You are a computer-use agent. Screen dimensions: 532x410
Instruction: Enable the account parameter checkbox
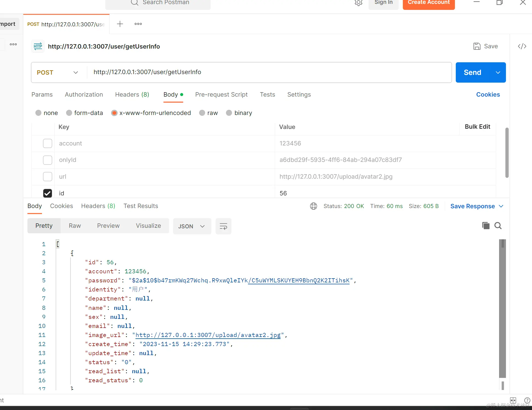[x=47, y=143]
